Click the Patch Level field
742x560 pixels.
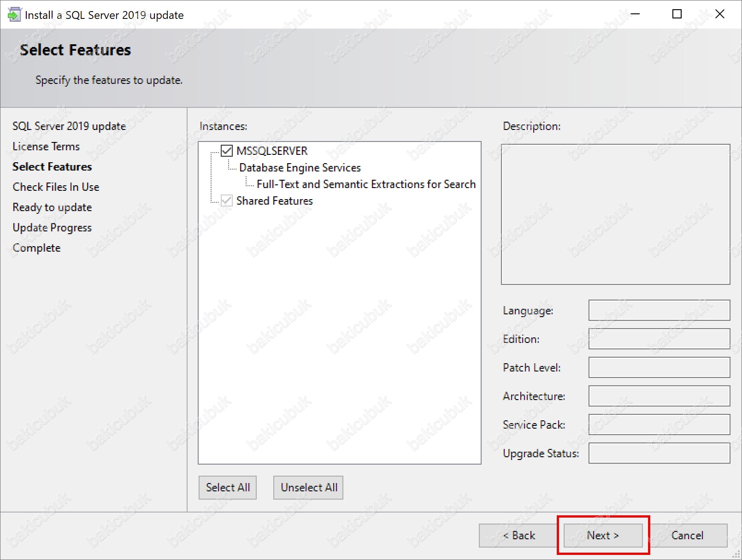[659, 367]
